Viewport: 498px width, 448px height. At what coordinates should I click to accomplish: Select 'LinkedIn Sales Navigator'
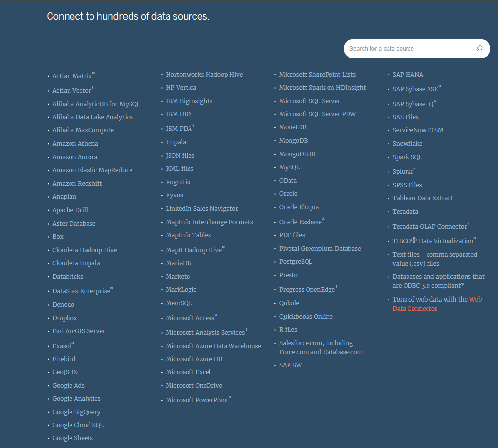[x=202, y=209]
